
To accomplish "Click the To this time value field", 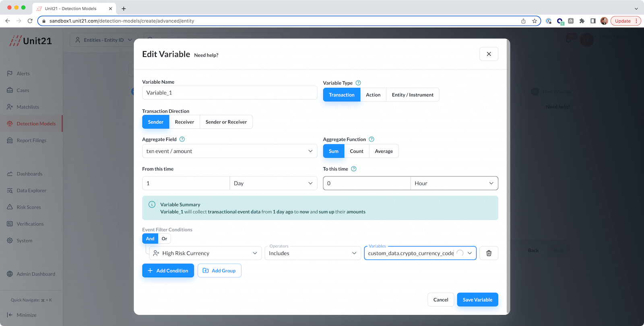I will click(367, 183).
